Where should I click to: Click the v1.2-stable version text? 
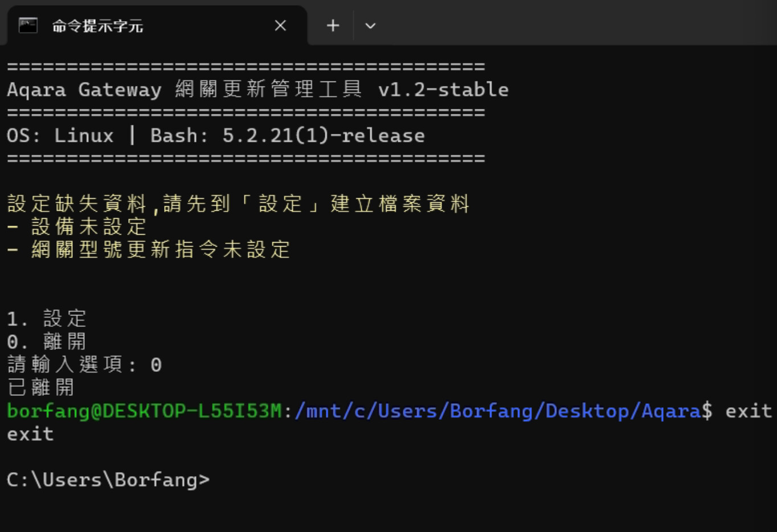[443, 89]
